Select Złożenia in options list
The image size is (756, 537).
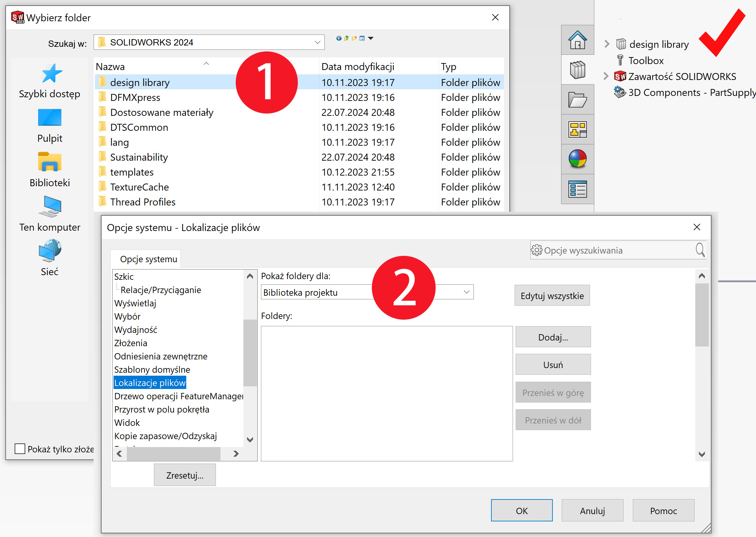pyautogui.click(x=130, y=343)
